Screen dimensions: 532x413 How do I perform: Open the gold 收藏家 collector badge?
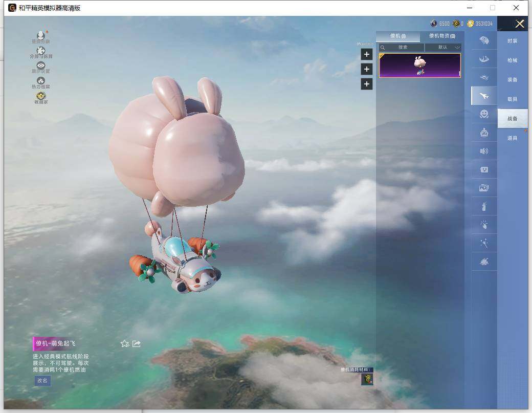[41, 98]
